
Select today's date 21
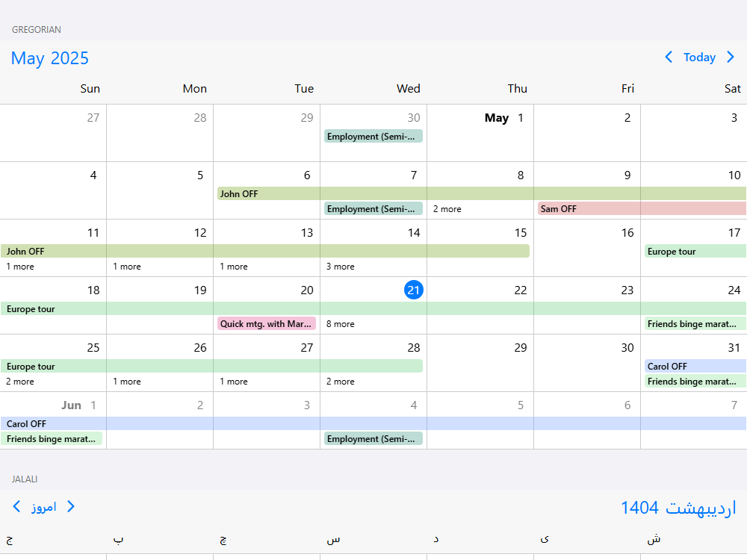click(414, 290)
